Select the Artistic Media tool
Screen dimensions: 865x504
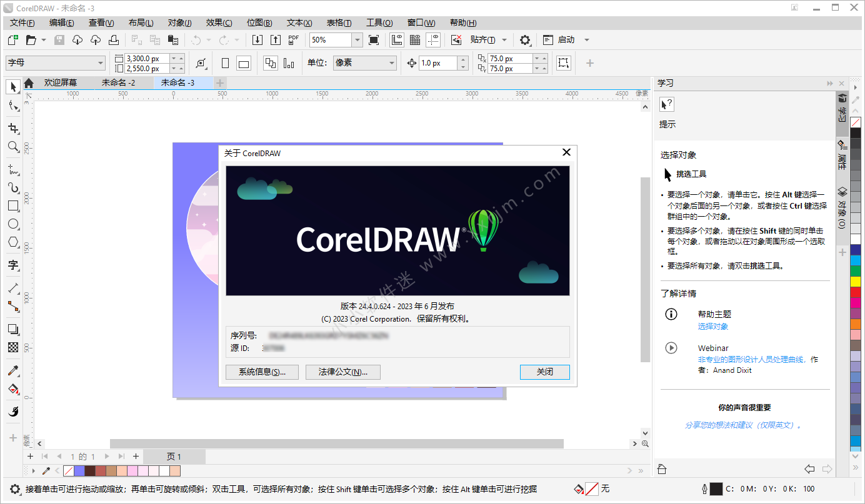[13, 187]
